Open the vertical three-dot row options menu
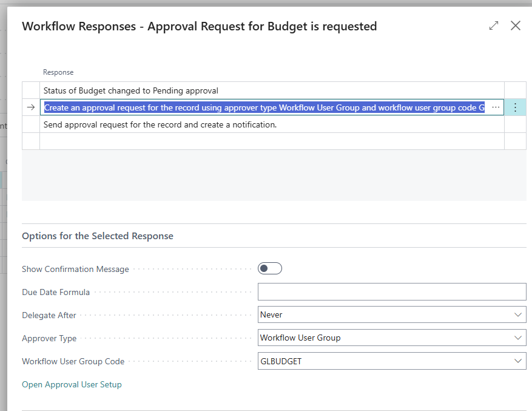532x411 pixels. click(515, 107)
